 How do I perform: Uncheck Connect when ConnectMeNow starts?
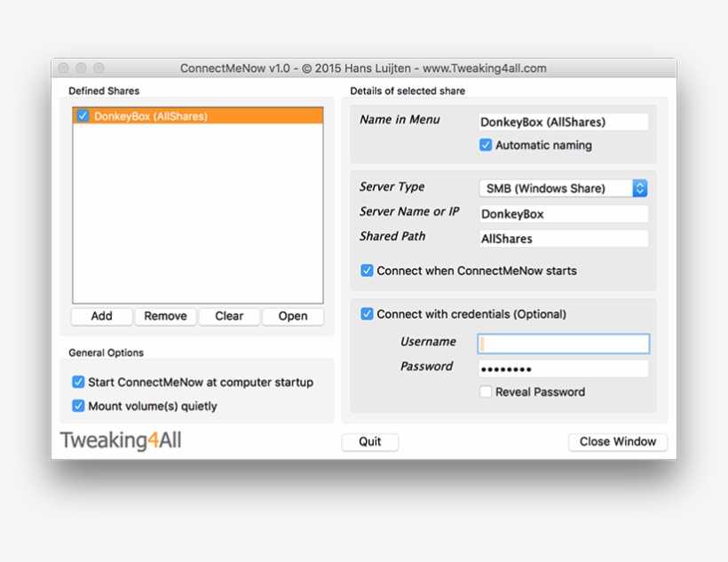pos(367,271)
